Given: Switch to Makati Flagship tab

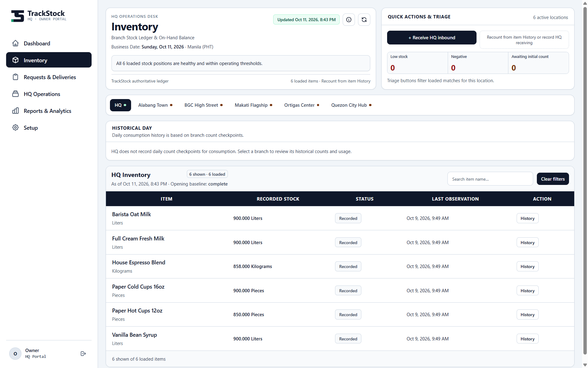Looking at the screenshot, I should tap(253, 105).
